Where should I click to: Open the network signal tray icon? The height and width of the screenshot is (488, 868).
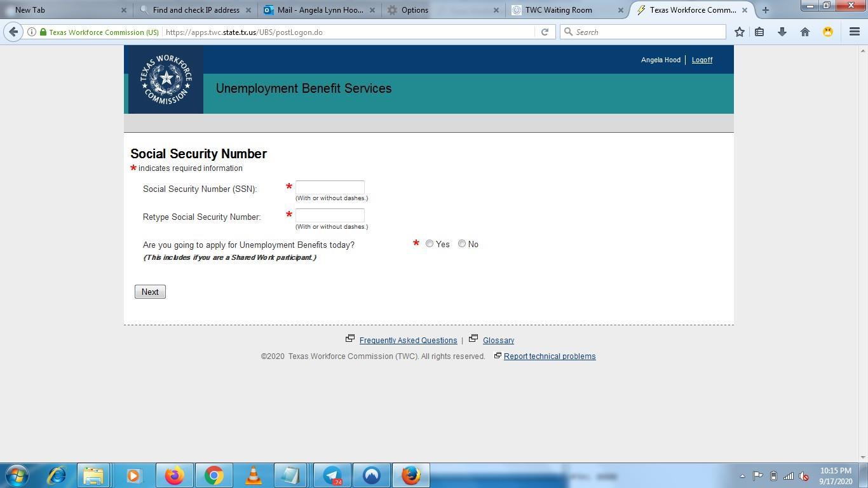[789, 476]
